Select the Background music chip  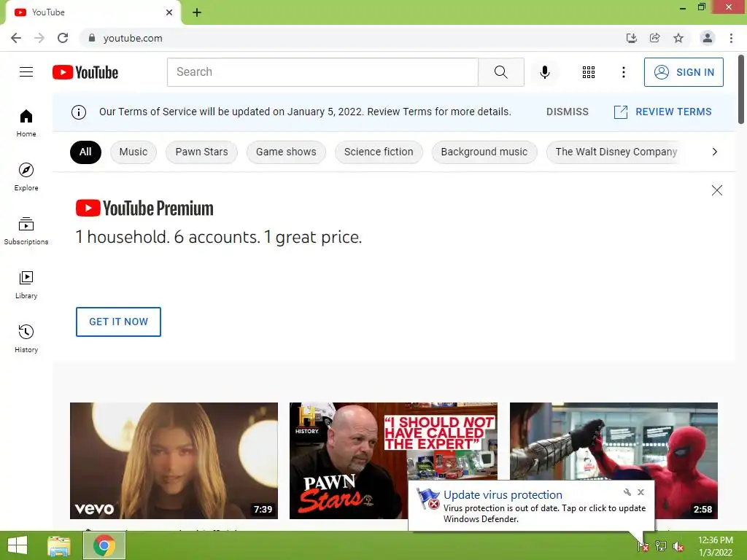[484, 152]
